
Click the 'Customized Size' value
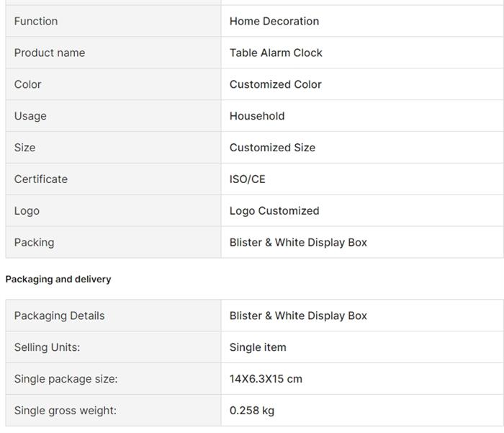[x=272, y=148]
